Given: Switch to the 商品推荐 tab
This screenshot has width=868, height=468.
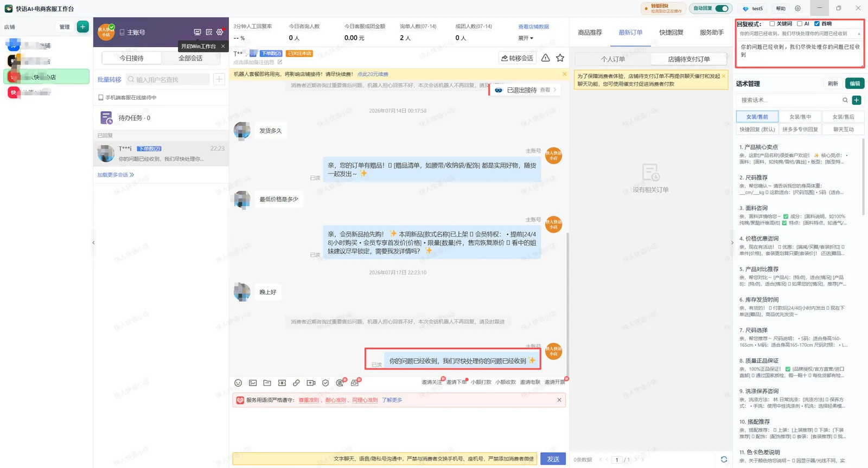Looking at the screenshot, I should pos(590,33).
